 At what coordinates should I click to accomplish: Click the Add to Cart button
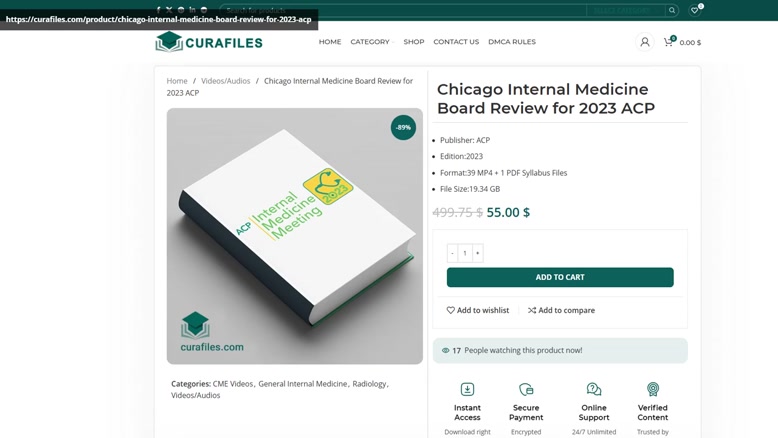560,277
